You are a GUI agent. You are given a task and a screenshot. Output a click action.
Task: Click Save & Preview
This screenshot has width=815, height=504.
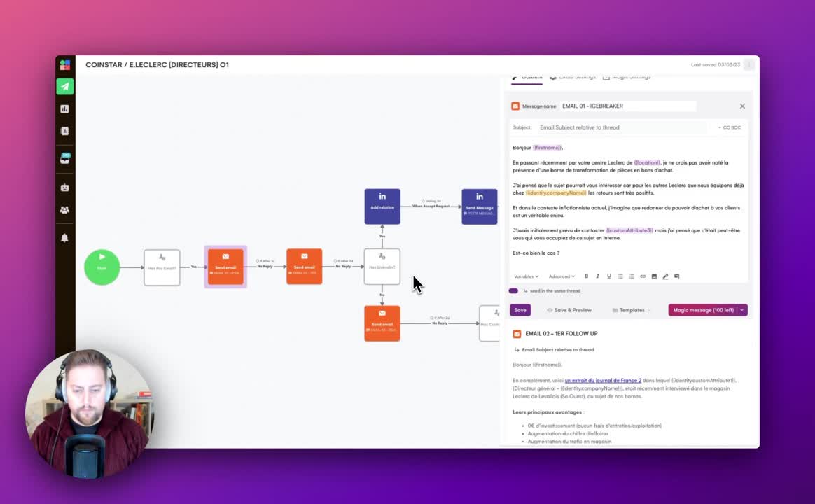569,310
